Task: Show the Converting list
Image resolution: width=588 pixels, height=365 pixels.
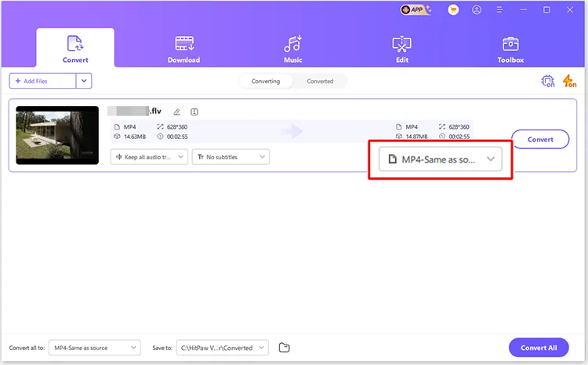Action: (x=266, y=81)
